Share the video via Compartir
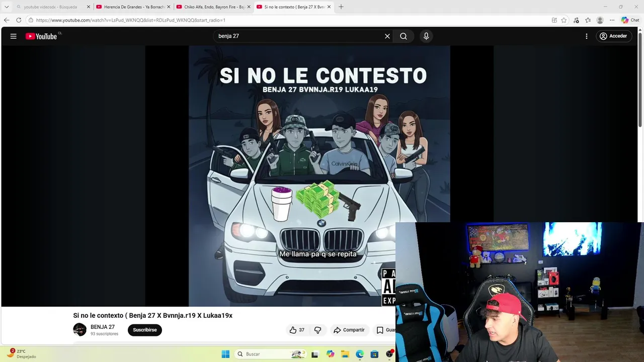644x362 pixels. pyautogui.click(x=349, y=330)
